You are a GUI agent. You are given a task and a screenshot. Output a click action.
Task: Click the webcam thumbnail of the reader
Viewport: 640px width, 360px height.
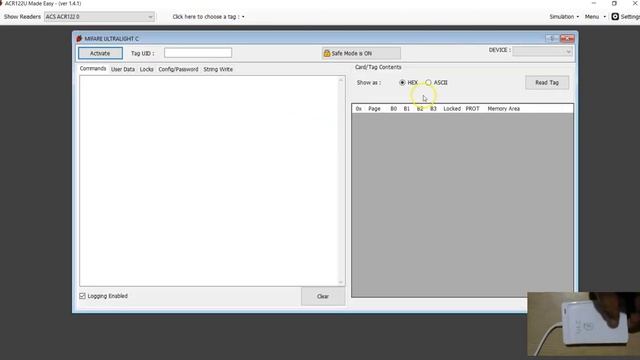[x=583, y=324]
